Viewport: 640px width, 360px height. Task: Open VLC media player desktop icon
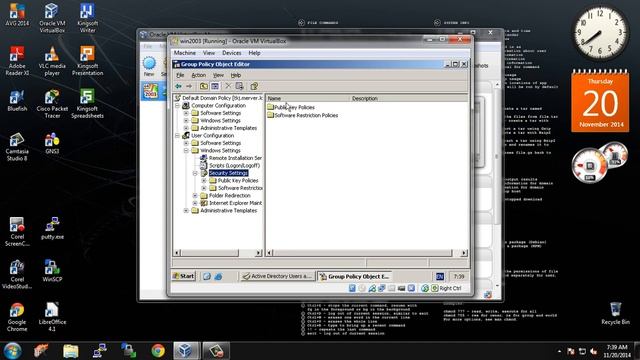click(x=52, y=61)
